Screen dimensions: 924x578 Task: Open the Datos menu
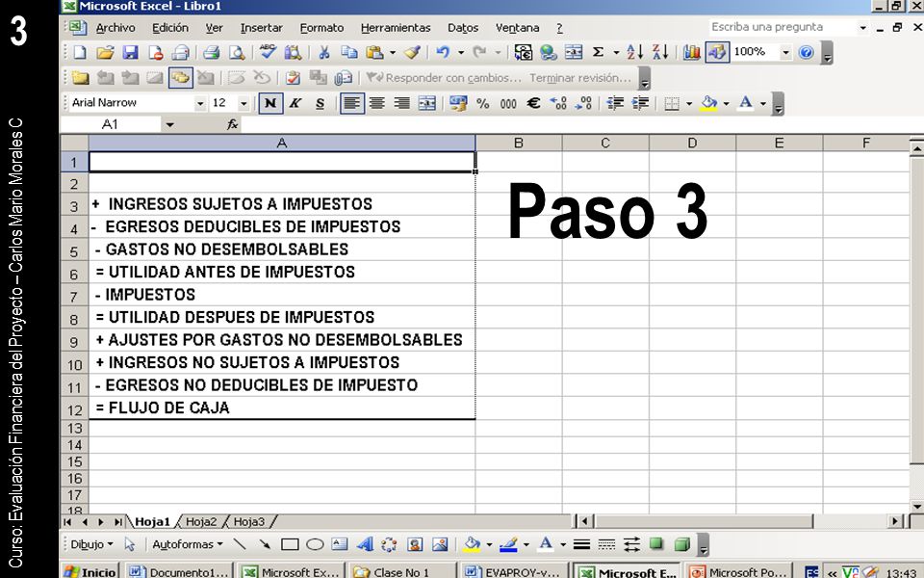[463, 28]
